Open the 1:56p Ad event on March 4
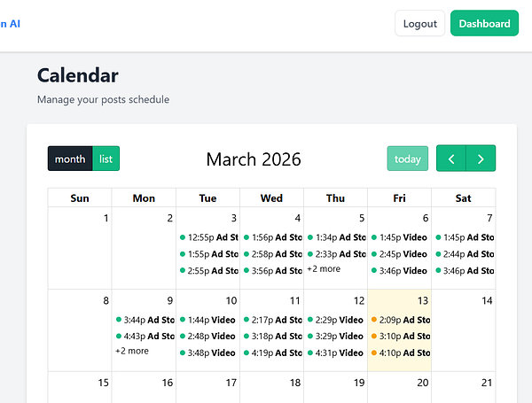532x403 pixels. 273,237
